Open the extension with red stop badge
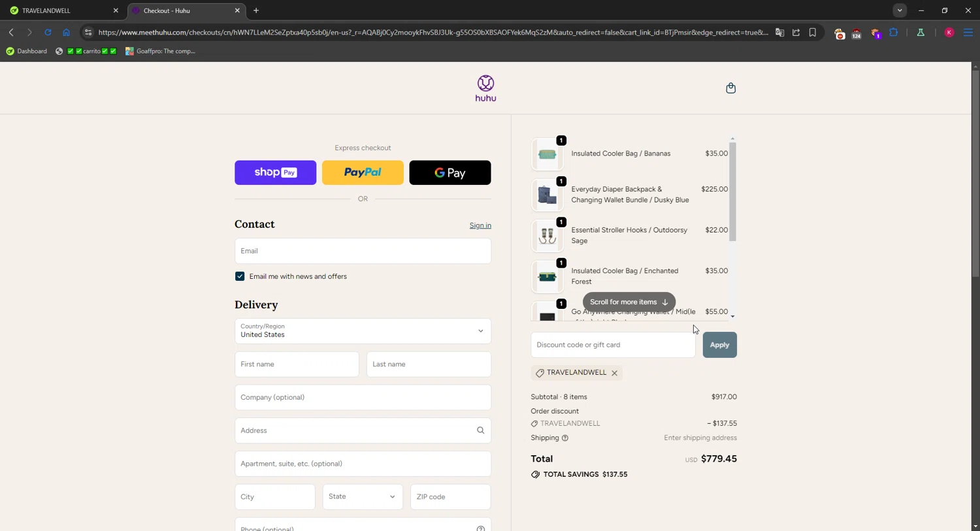The width and height of the screenshot is (980, 531). (840, 33)
